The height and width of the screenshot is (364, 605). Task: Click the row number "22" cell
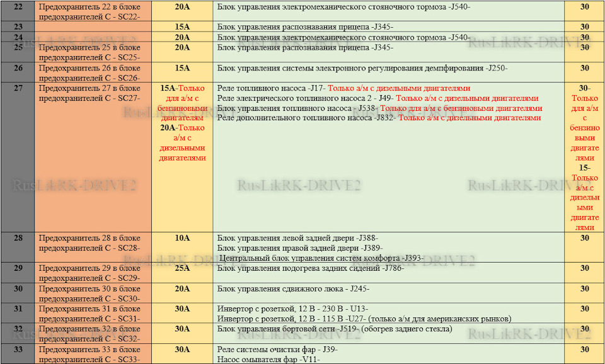pyautogui.click(x=18, y=11)
